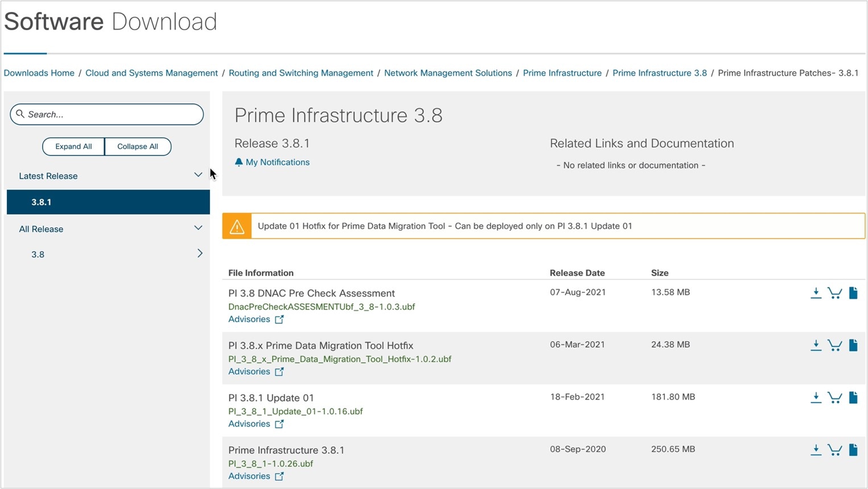This screenshot has width=868, height=489.
Task: Open document icon for Data Migration Tool Hotfix
Action: coord(853,346)
